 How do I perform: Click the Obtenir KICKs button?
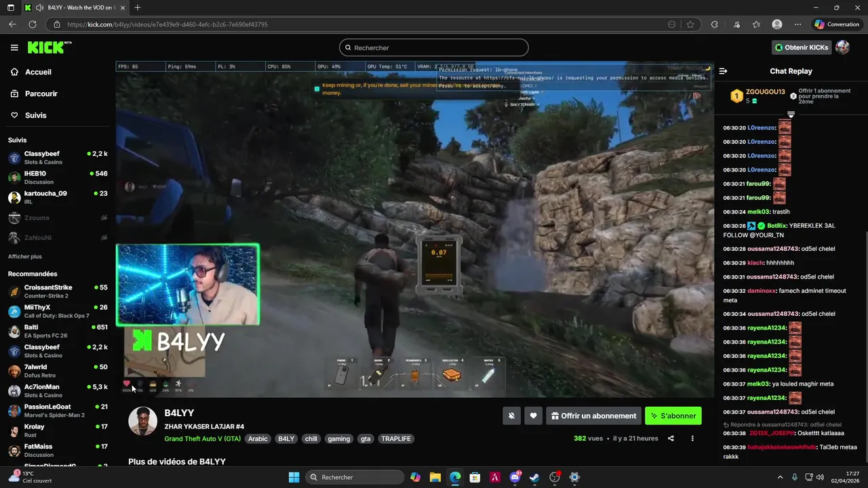802,47
